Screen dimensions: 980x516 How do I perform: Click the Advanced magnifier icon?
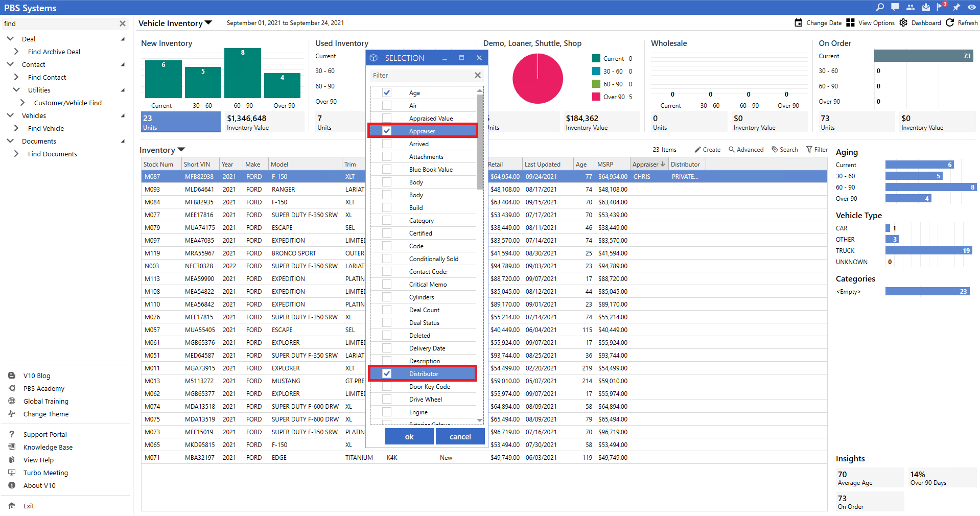point(732,150)
